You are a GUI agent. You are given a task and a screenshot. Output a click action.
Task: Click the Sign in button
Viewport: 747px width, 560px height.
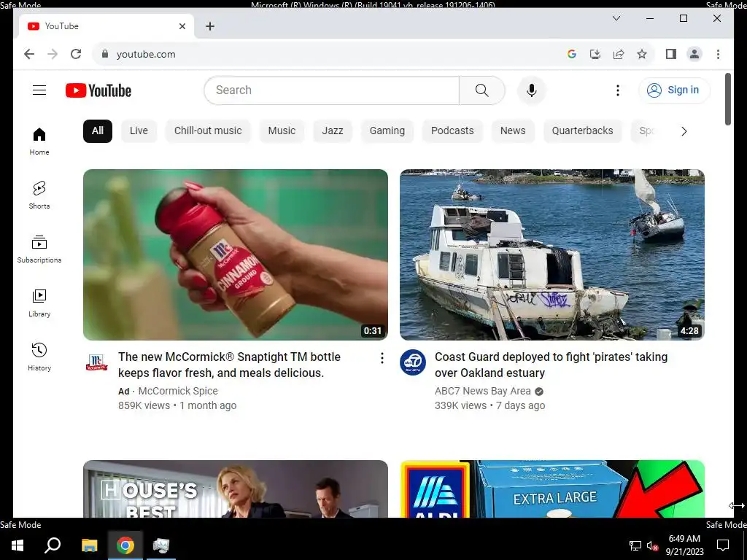click(674, 90)
